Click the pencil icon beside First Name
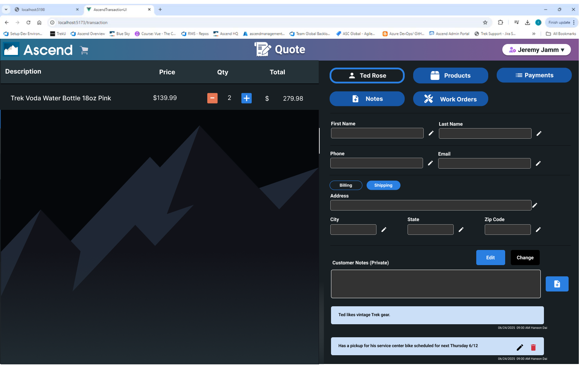 pyautogui.click(x=431, y=133)
